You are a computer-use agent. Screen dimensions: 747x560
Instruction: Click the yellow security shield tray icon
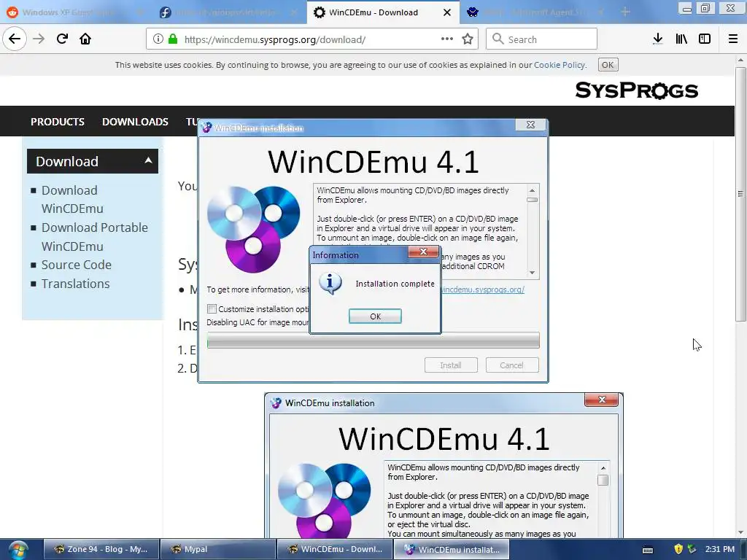pyautogui.click(x=678, y=549)
